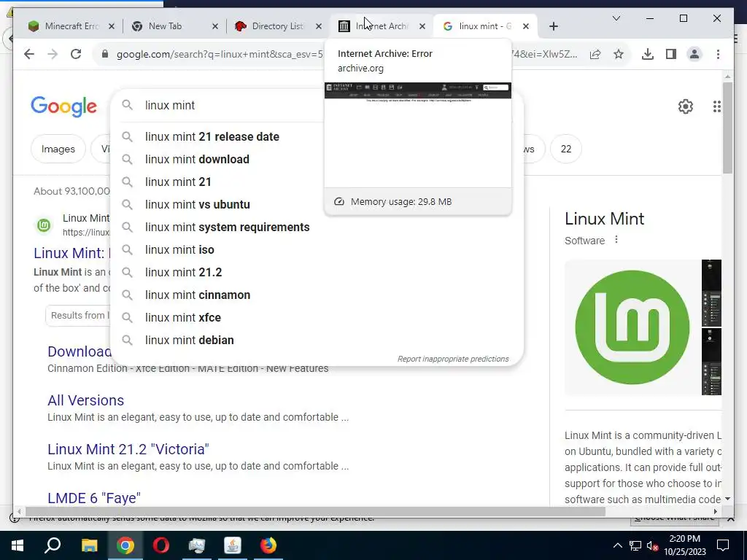The height and width of the screenshot is (560, 747).
Task: Click the vertical page scrollbar
Action: point(727,128)
